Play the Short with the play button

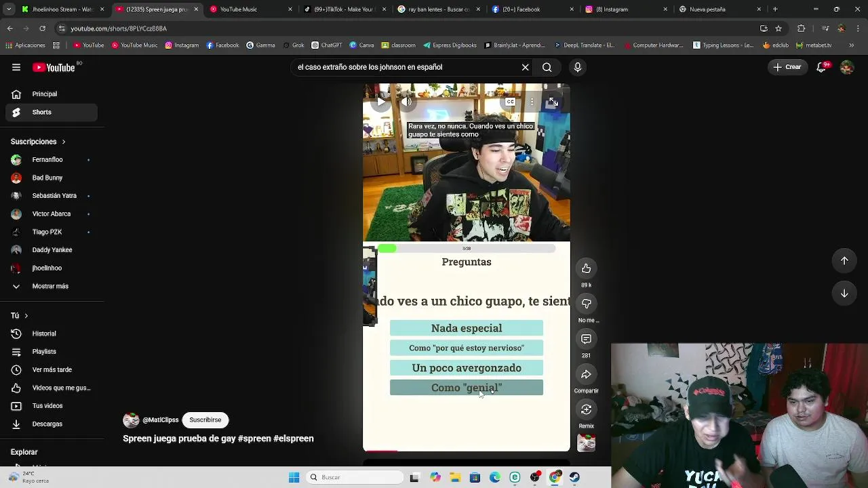point(380,102)
